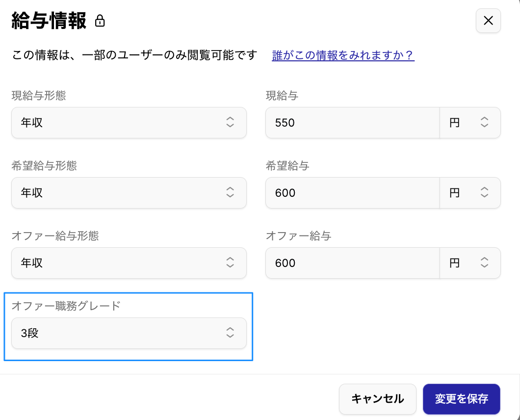Click the chevron arrows in 希望給与形態 select

[230, 193]
